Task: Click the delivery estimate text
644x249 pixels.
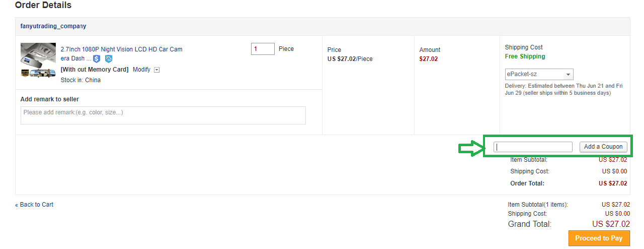Action: click(x=564, y=89)
